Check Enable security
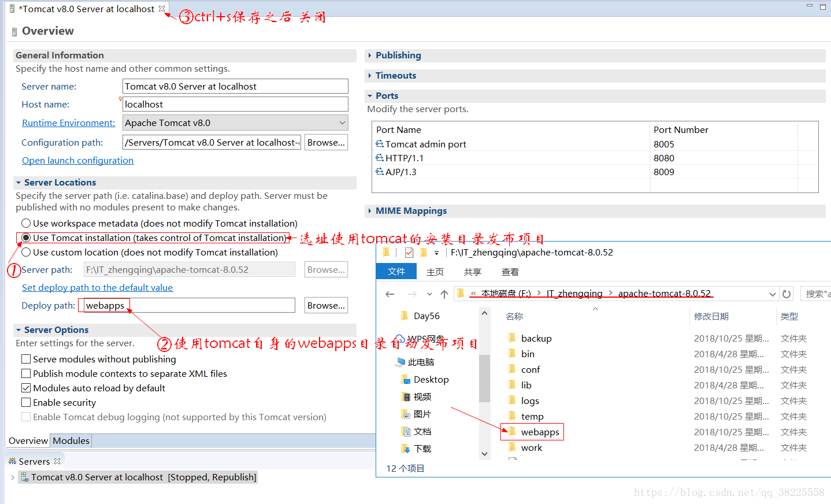Image resolution: width=831 pixels, height=504 pixels. coord(26,402)
